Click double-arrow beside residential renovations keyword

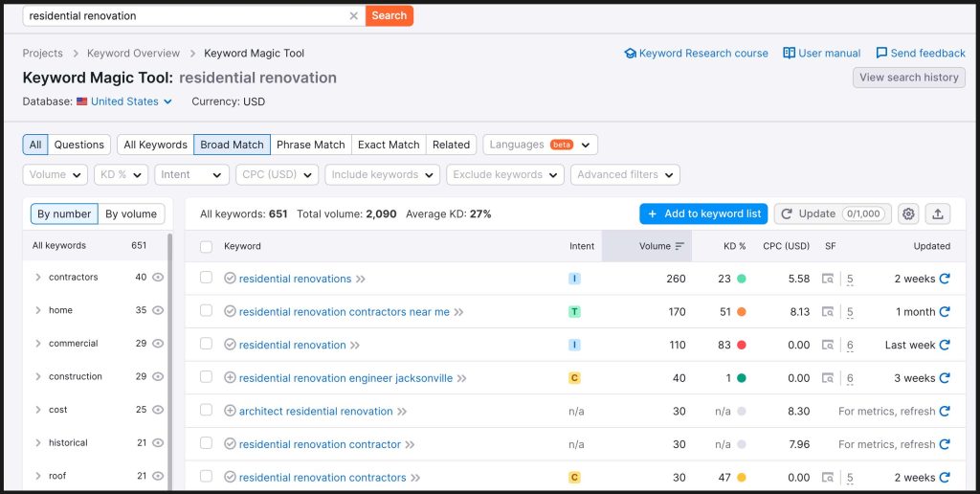point(361,279)
